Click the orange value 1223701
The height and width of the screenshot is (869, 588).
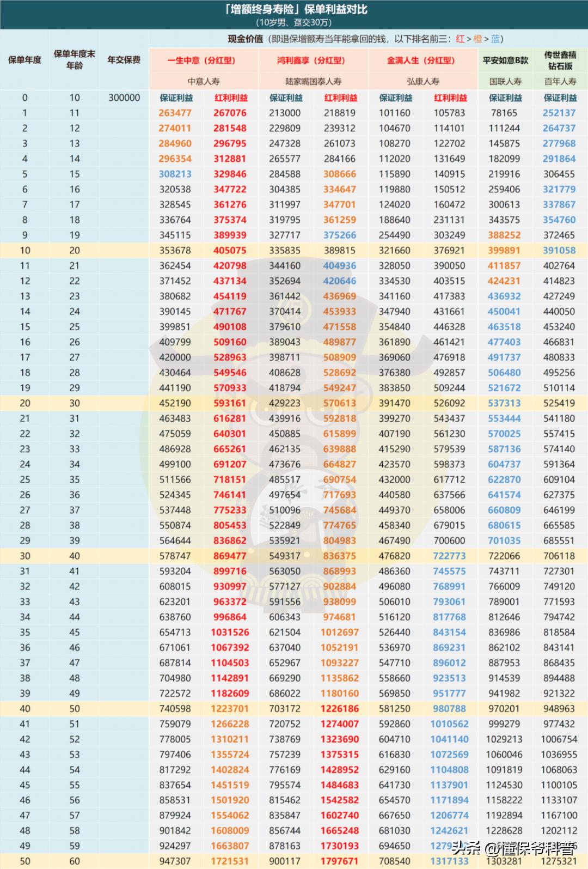[x=230, y=708]
